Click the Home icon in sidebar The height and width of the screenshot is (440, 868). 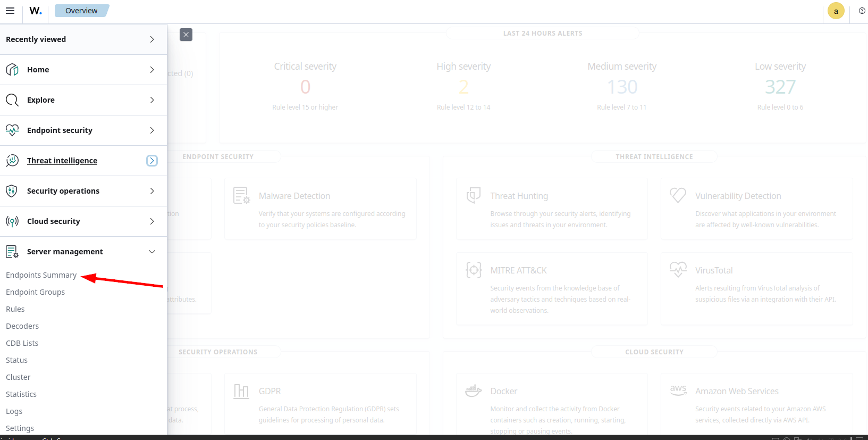click(x=12, y=70)
